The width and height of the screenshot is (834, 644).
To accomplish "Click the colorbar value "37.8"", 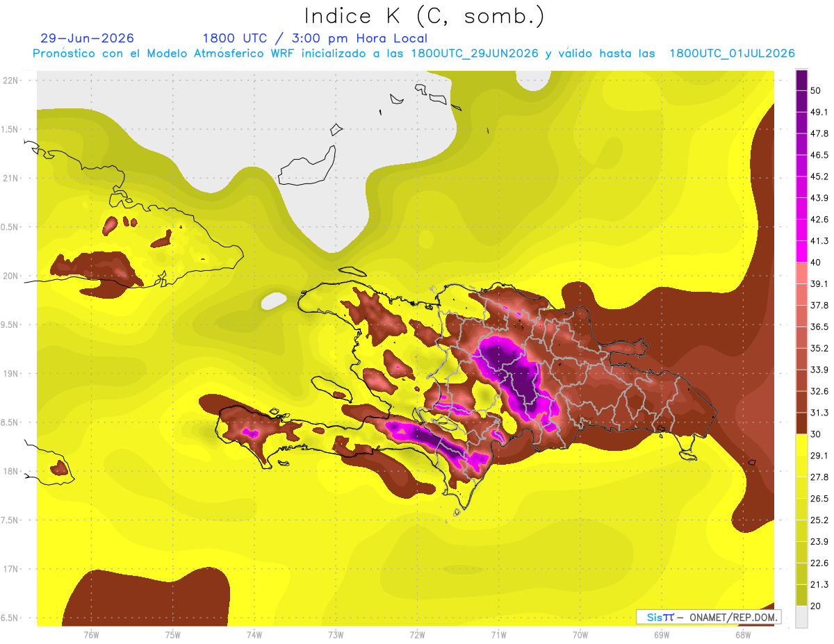I will pyautogui.click(x=819, y=306).
